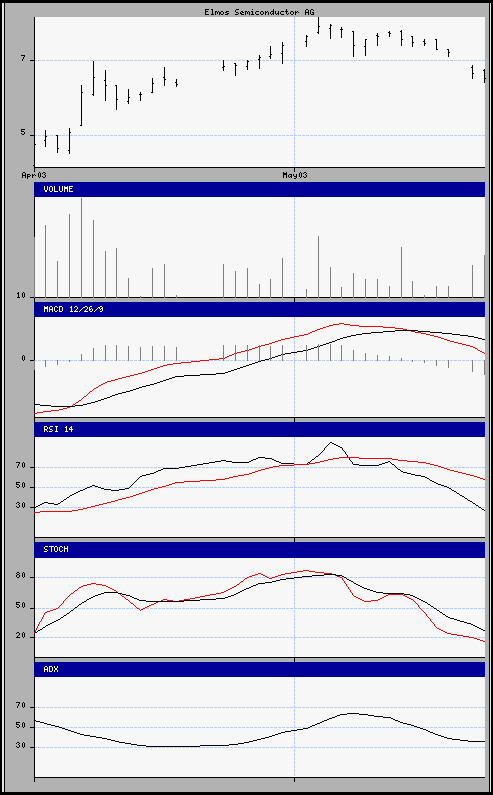
Task: Click the ADX panel header
Action: (x=259, y=669)
